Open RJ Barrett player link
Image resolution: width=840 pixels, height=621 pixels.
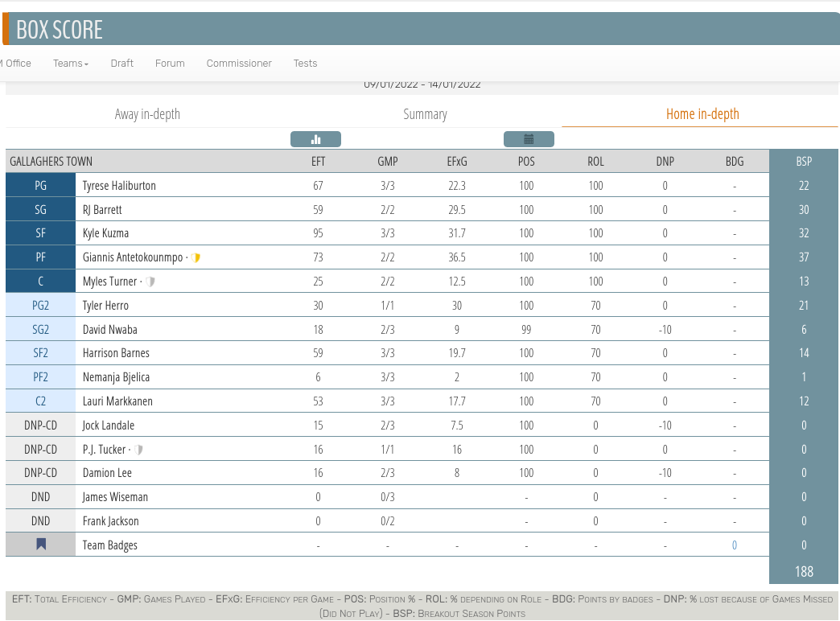(x=102, y=210)
